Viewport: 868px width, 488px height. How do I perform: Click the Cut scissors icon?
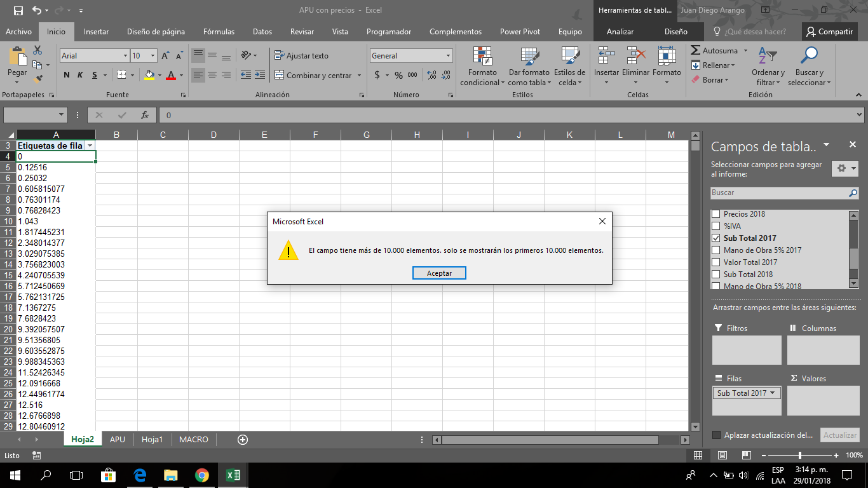click(37, 50)
